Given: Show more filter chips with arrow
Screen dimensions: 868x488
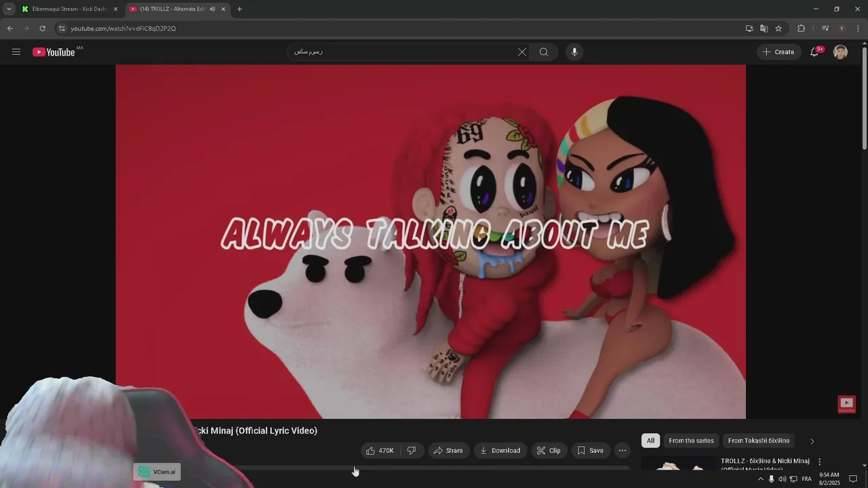Looking at the screenshot, I should coord(812,441).
